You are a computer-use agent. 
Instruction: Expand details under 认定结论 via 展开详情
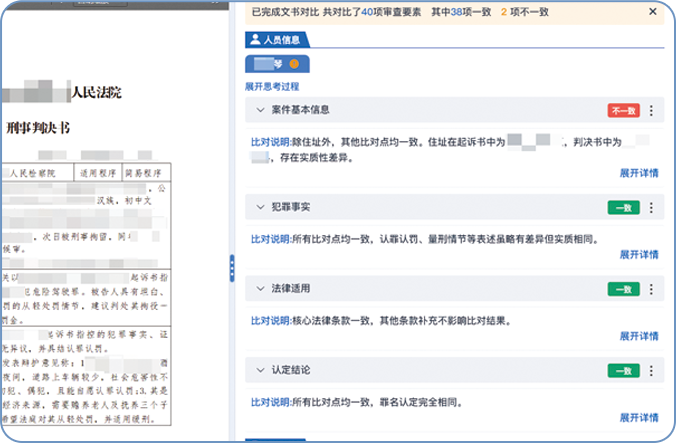[639, 418]
